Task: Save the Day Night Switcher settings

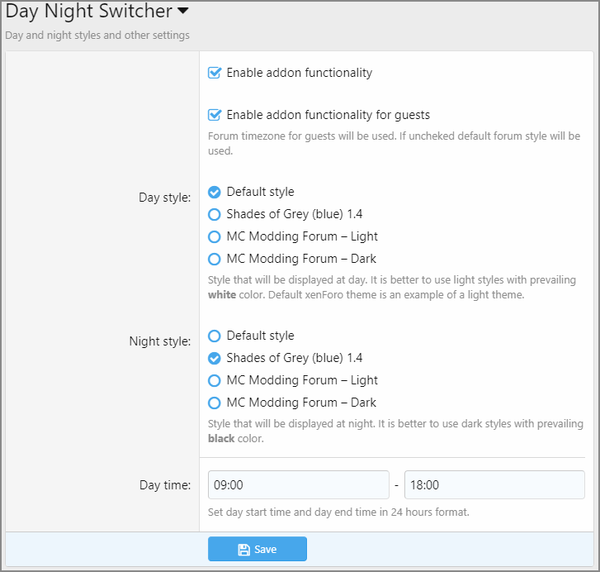Action: (x=258, y=549)
